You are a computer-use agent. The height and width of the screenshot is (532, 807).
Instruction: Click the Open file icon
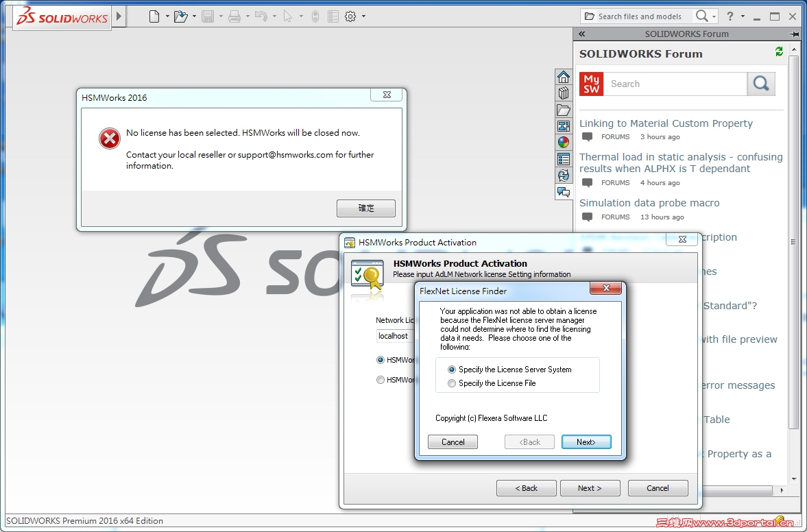(x=180, y=16)
